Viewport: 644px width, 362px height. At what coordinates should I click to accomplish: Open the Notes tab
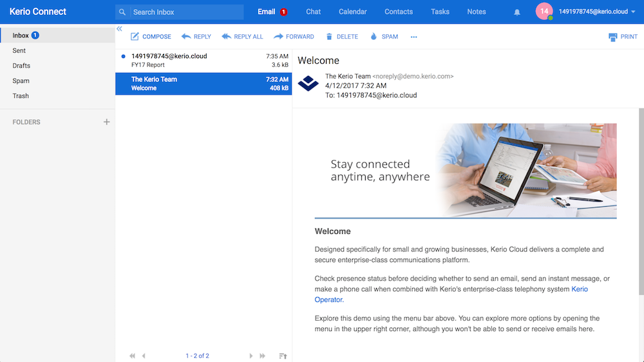tap(477, 12)
